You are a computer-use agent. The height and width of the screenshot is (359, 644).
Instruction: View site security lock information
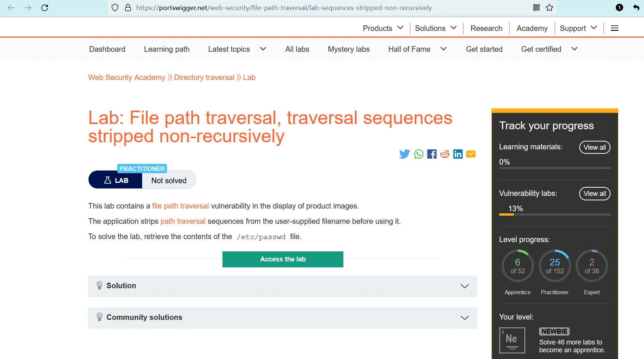click(128, 8)
